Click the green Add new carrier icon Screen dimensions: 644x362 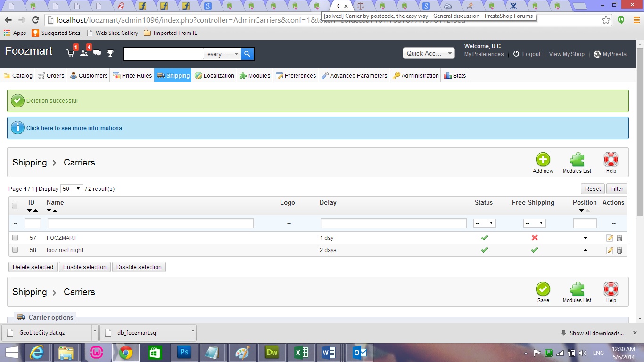[543, 160]
